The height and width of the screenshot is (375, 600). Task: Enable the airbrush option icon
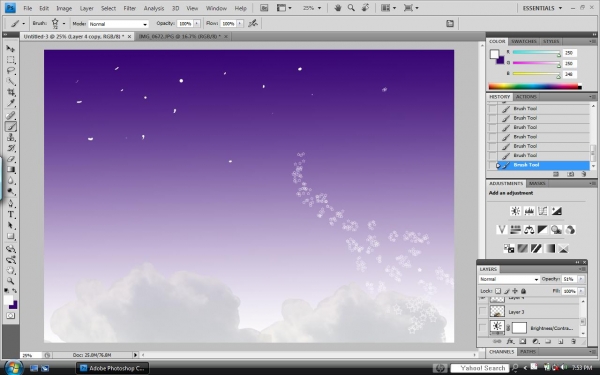(x=253, y=24)
